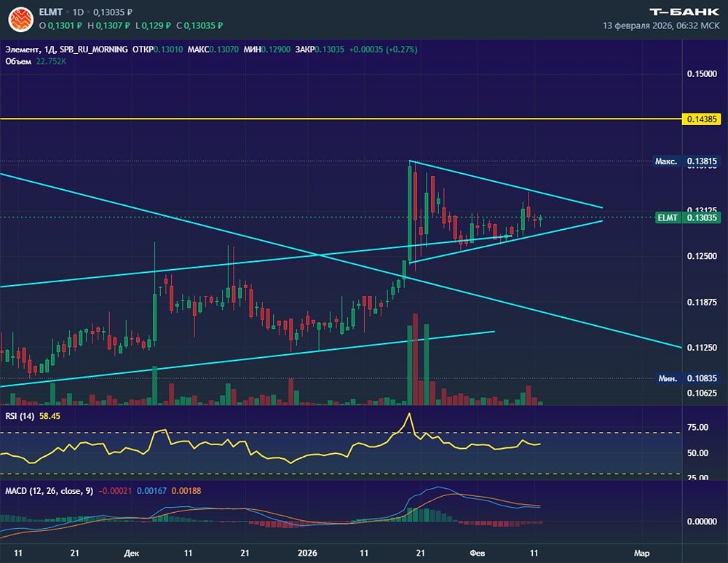Click the МАКС 0.13070 legend value

213,49
